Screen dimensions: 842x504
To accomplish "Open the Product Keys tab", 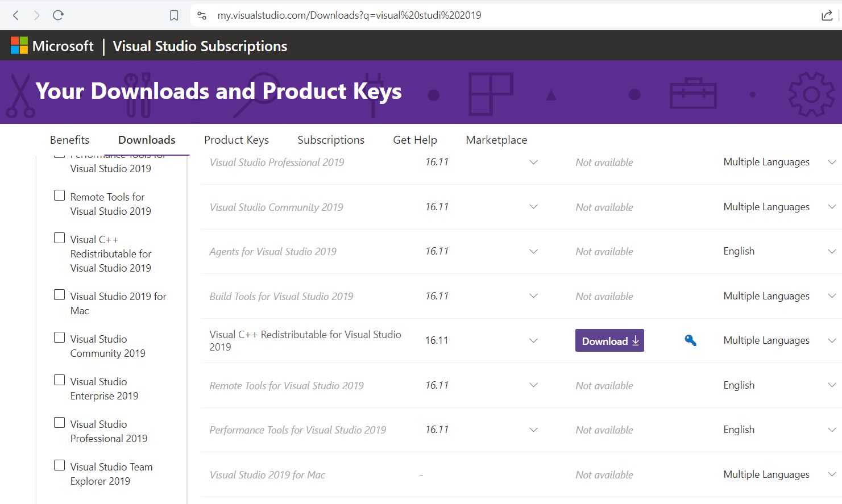I will click(237, 140).
